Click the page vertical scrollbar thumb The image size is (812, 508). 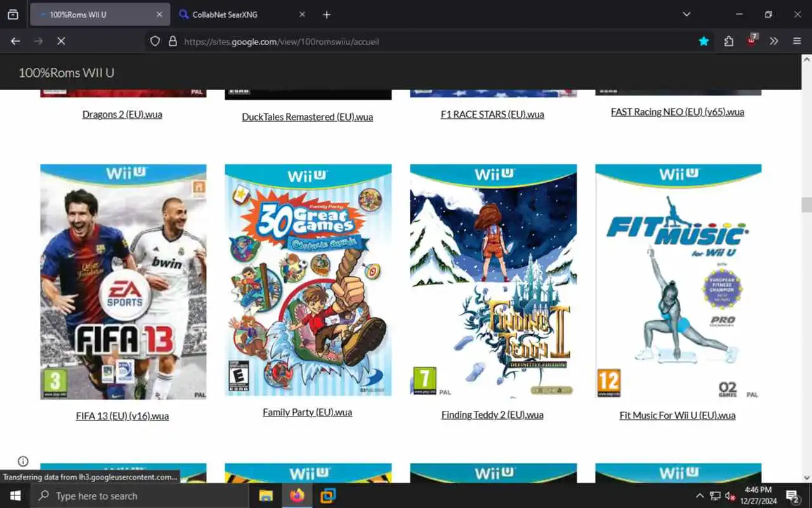(x=806, y=204)
